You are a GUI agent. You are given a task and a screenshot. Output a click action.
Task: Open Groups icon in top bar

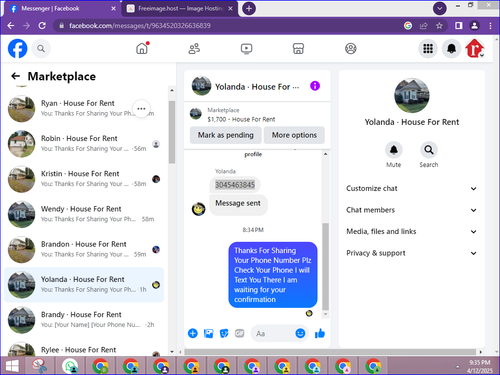tap(351, 49)
